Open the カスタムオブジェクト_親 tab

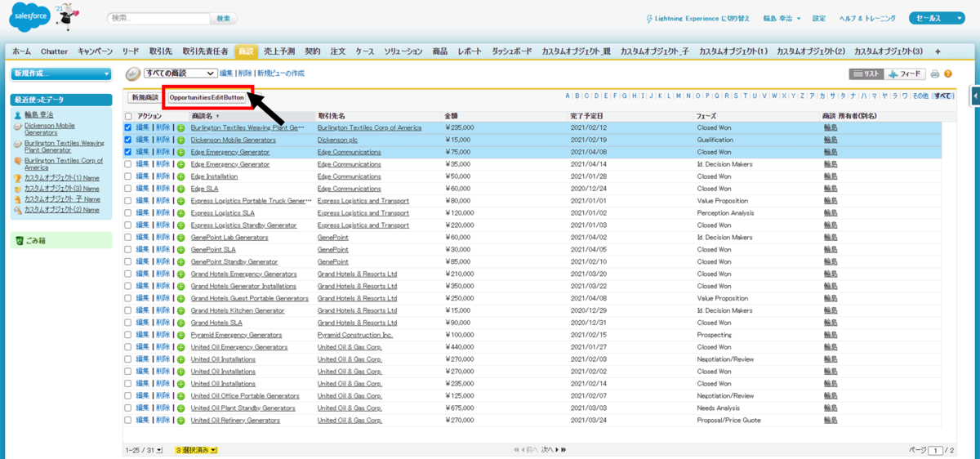pyautogui.click(x=576, y=51)
